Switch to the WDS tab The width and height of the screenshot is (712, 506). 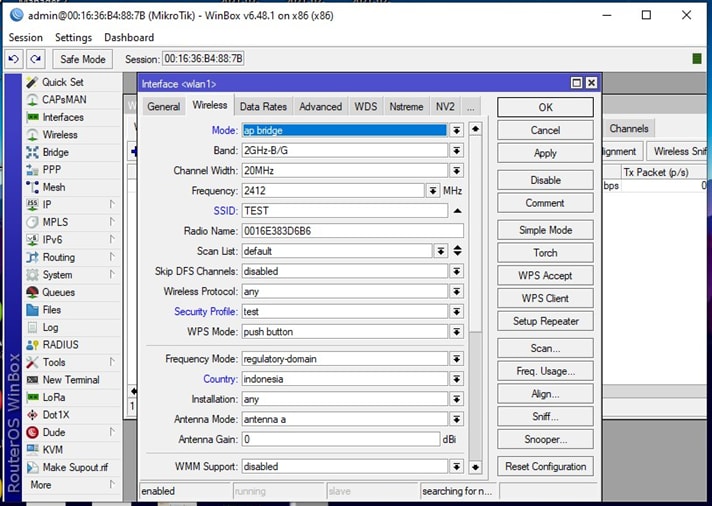(x=366, y=107)
